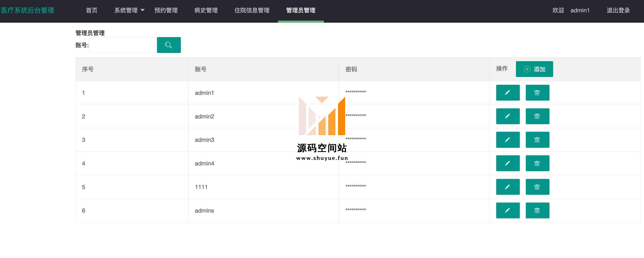Click the 操作 column header label

pyautogui.click(x=502, y=68)
